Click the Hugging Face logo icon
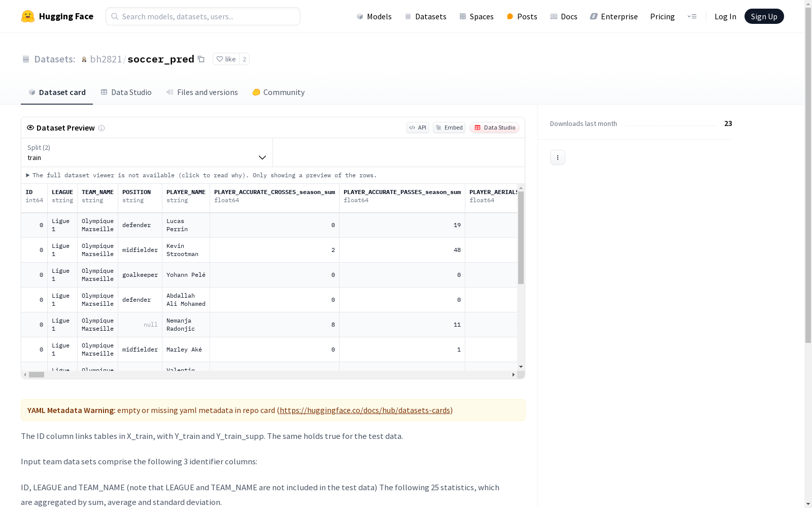Viewport: 812px width, 508px height. tap(28, 16)
